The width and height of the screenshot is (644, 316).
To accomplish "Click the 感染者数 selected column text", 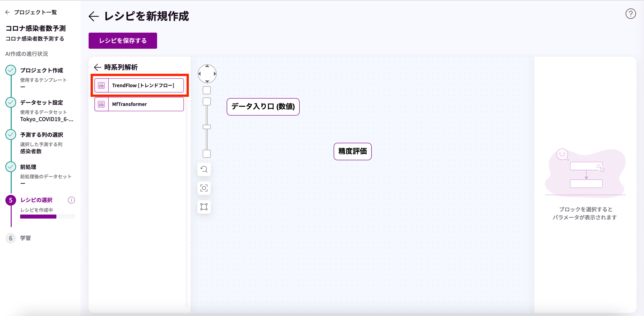I will point(31,151).
